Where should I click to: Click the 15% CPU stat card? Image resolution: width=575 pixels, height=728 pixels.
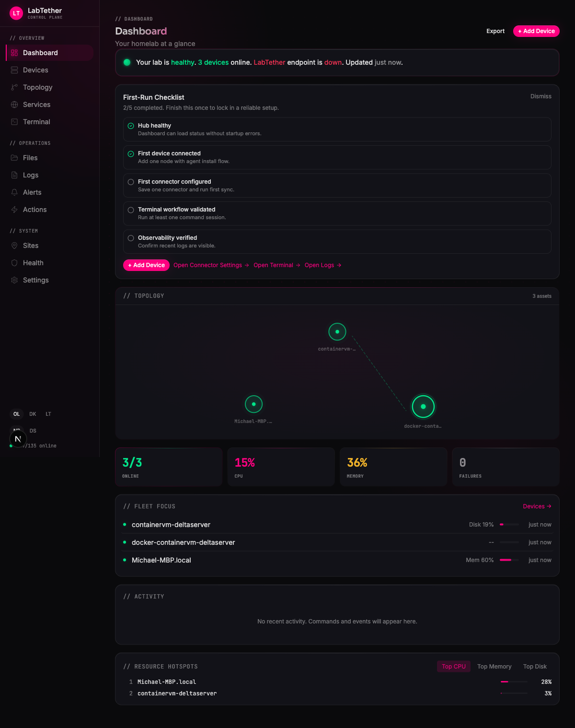pos(281,467)
